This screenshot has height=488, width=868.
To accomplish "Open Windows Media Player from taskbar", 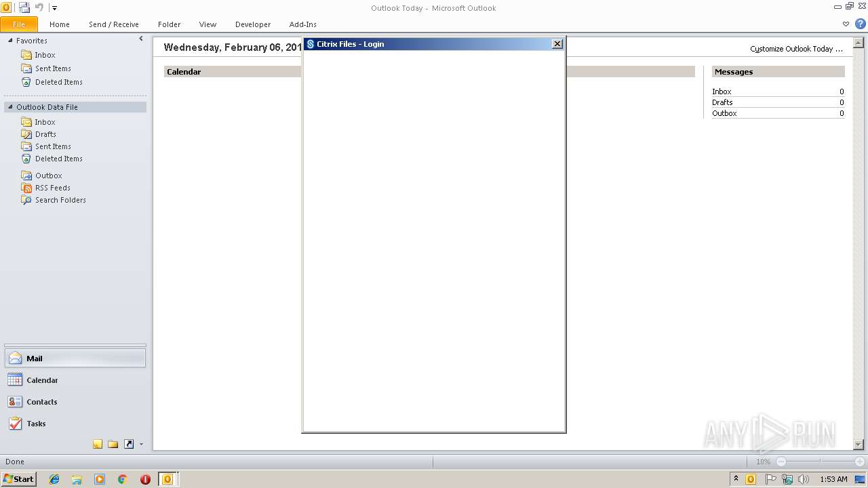I will point(100,479).
